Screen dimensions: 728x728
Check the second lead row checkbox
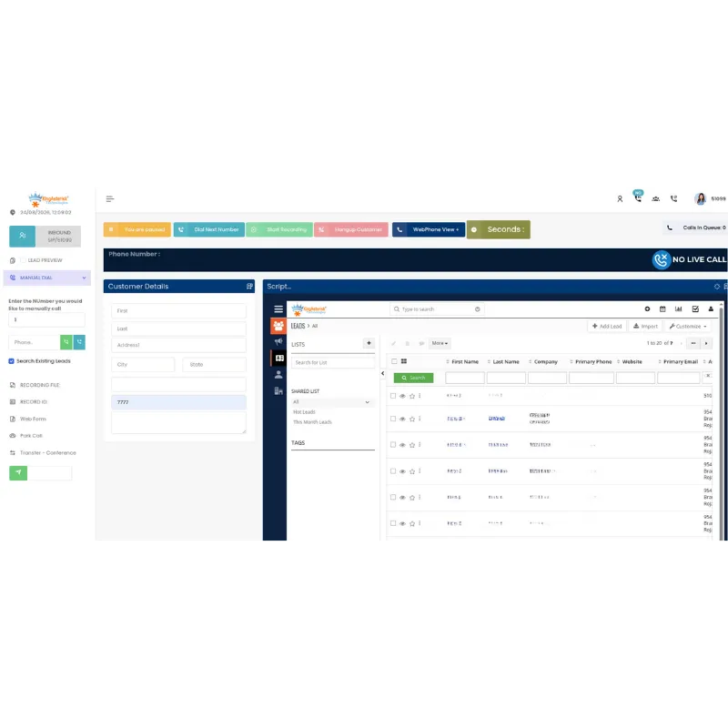click(x=393, y=419)
